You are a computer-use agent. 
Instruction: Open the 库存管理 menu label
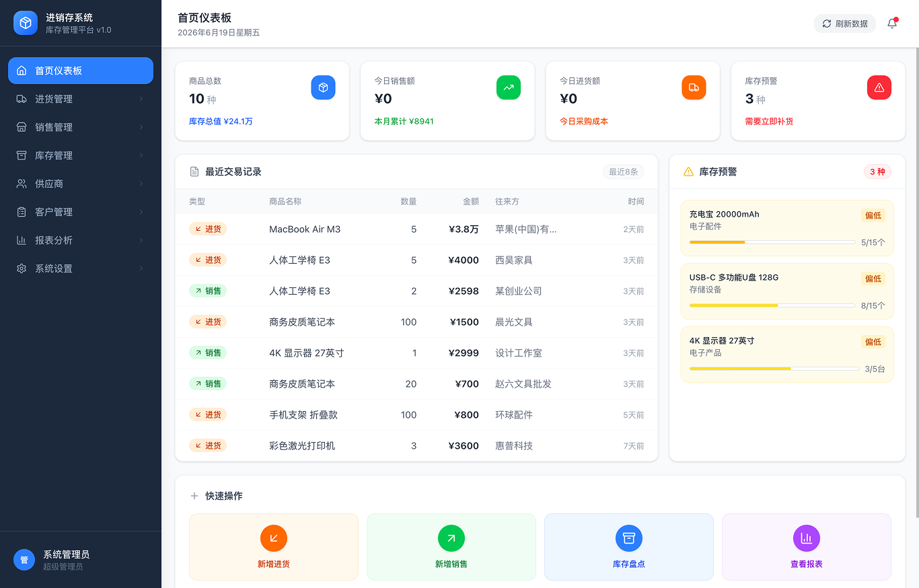[54, 155]
